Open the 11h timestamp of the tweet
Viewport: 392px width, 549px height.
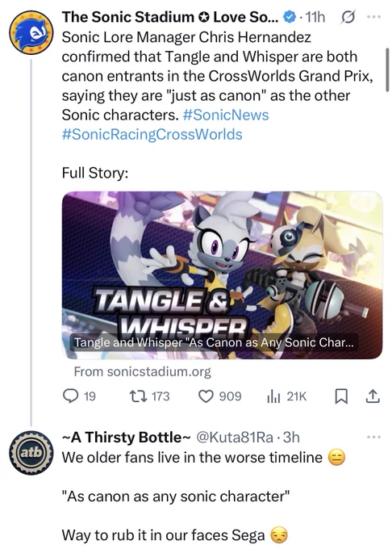point(315,17)
